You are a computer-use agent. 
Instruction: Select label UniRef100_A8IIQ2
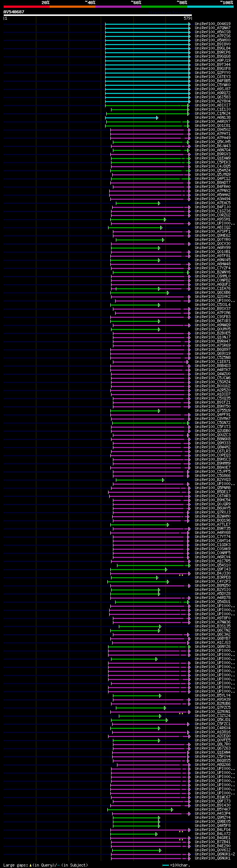coord(213,228)
